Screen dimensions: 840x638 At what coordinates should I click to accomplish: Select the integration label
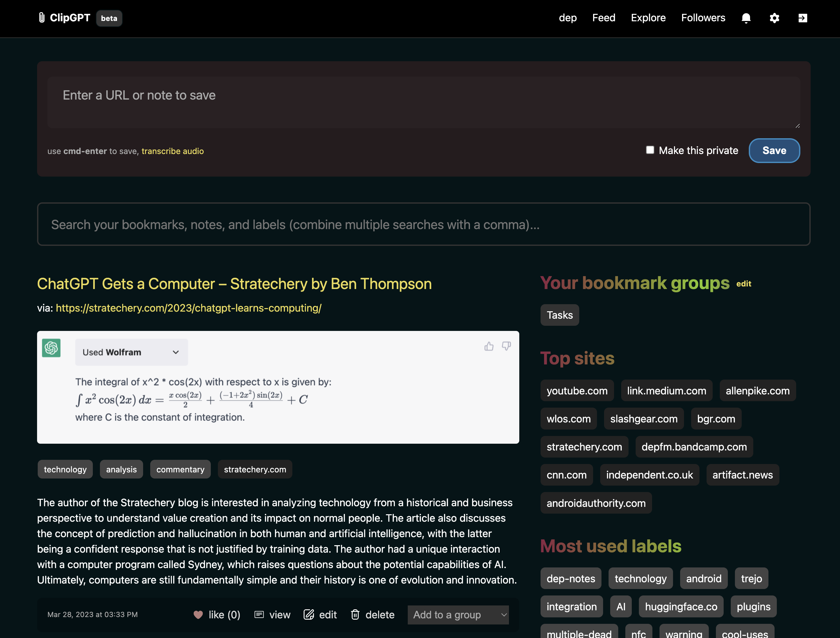pos(572,606)
